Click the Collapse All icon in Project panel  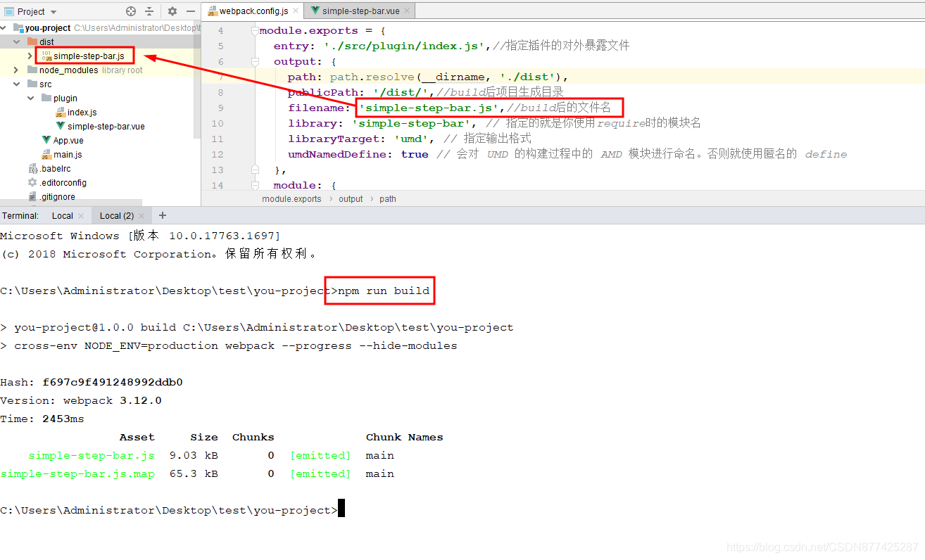tap(149, 11)
